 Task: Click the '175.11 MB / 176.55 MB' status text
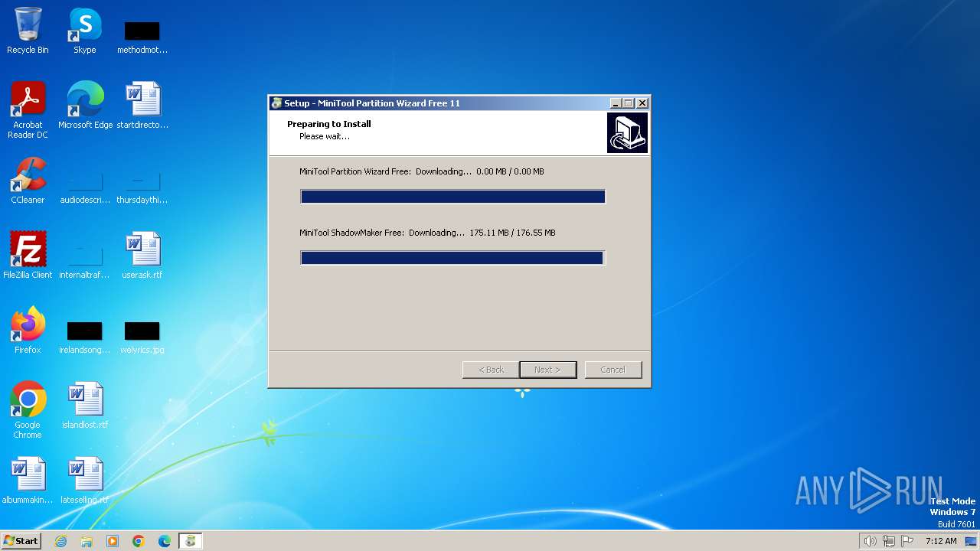point(512,233)
